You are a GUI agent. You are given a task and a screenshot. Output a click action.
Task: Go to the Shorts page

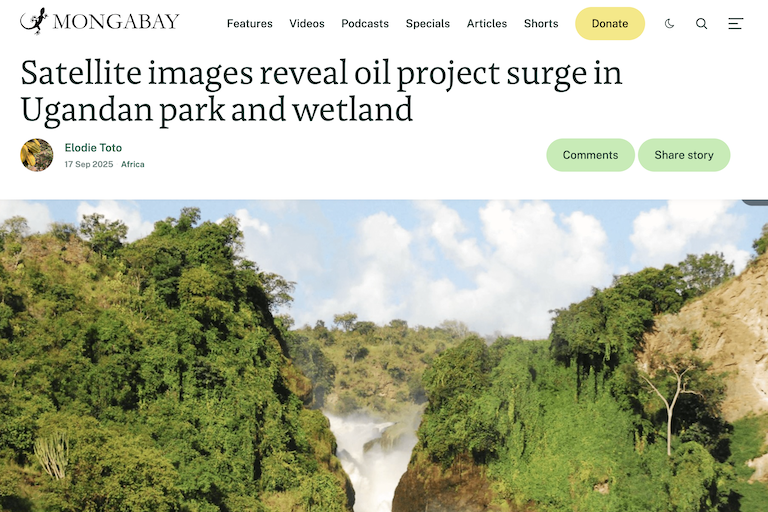pyautogui.click(x=541, y=24)
